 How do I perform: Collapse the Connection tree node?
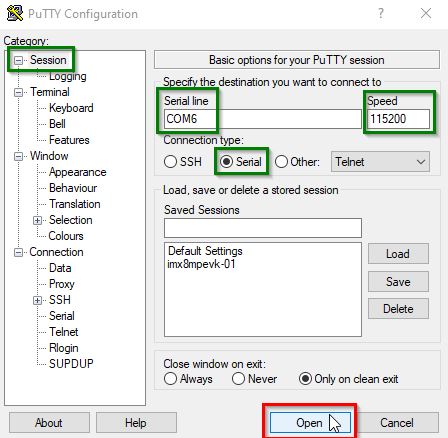tap(18, 252)
